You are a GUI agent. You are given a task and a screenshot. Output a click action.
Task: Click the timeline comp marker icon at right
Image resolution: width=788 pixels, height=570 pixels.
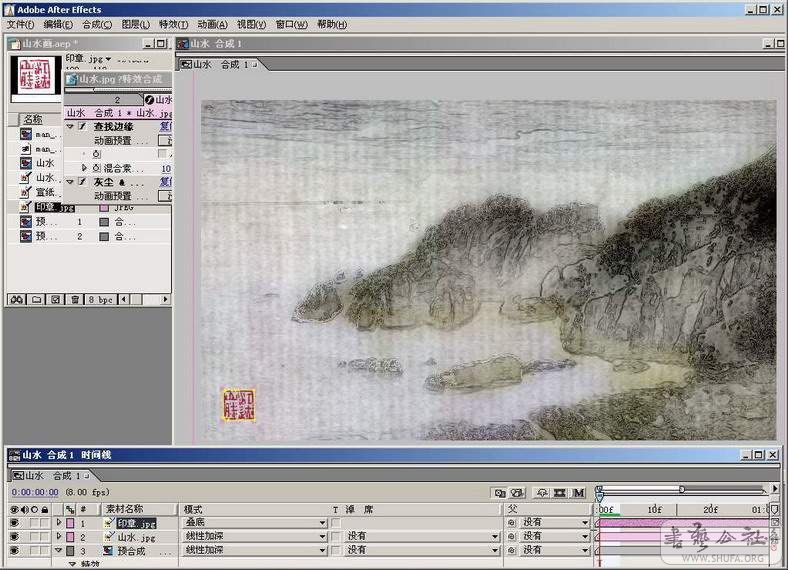coord(774,509)
